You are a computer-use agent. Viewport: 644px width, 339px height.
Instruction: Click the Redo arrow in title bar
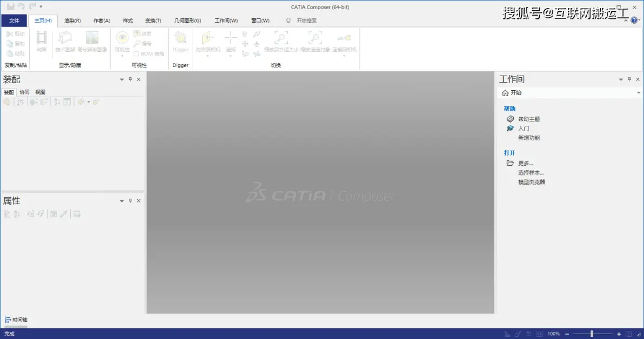[x=32, y=6]
